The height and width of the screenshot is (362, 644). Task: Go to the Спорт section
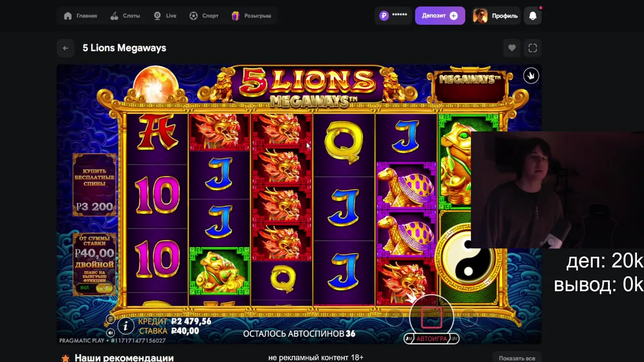pyautogui.click(x=204, y=16)
